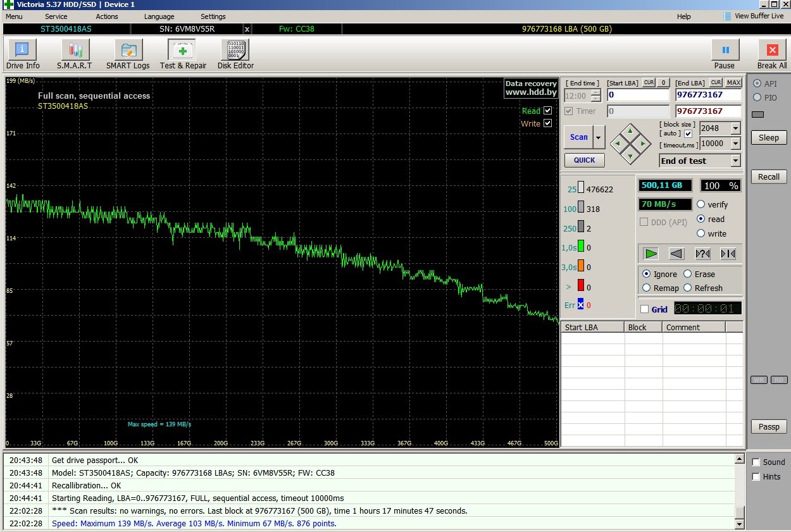
Task: Enable the Grid checkbox
Action: click(645, 309)
